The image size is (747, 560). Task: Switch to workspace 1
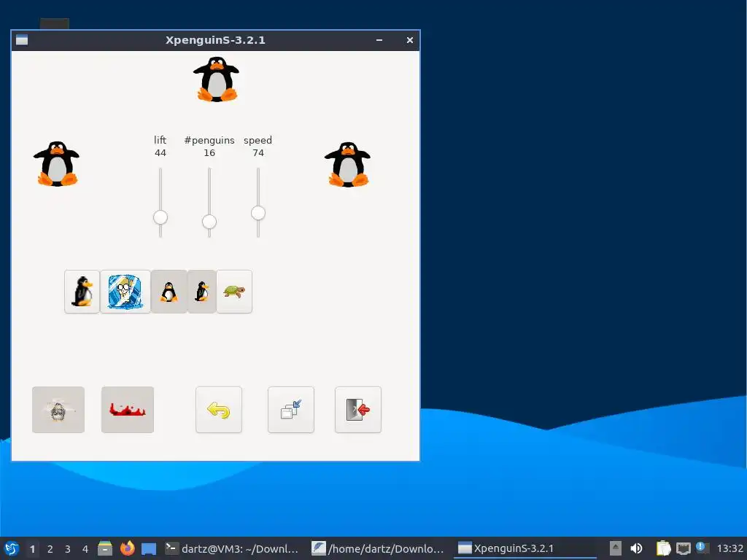pos(32,549)
